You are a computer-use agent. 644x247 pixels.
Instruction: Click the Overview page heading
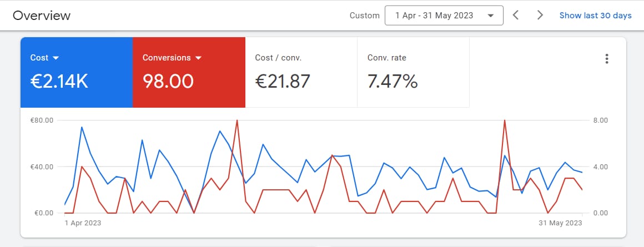pos(42,16)
